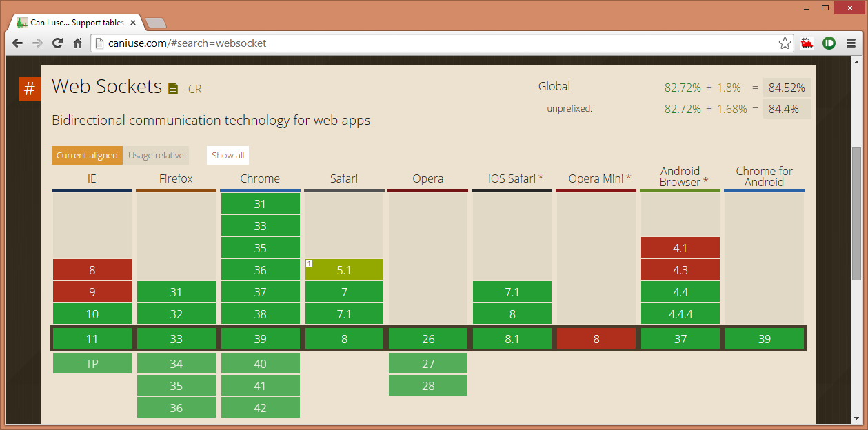Navigate back to the previous page
868x430 pixels.
tap(18, 43)
